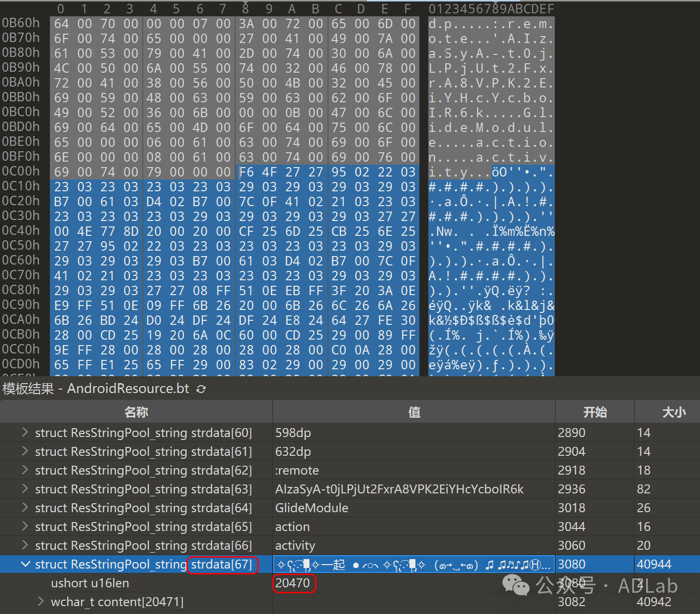Select the ushort u16len row

click(x=90, y=583)
